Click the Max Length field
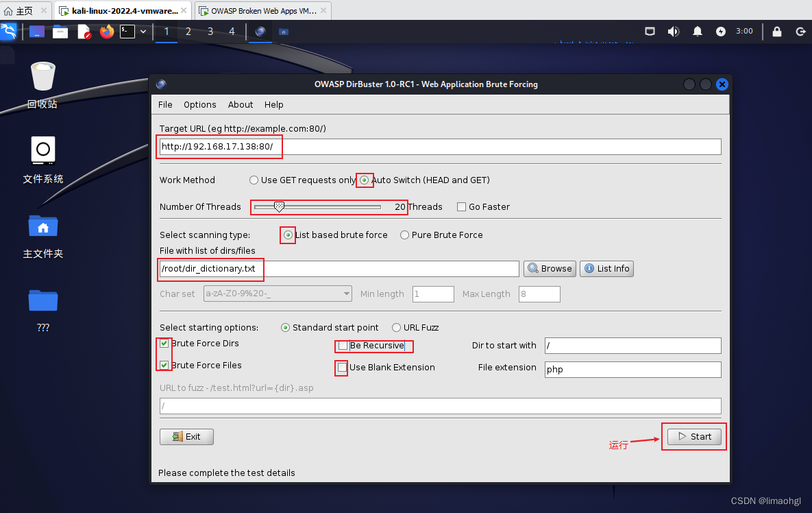The image size is (812, 513). coord(539,294)
